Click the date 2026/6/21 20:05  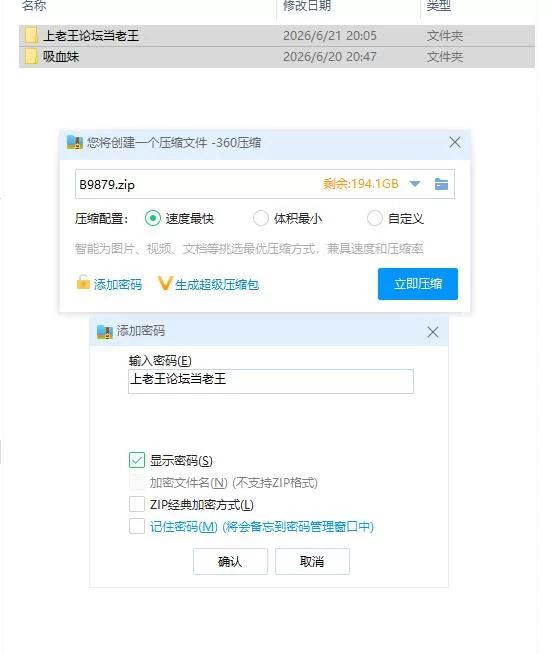330,36
